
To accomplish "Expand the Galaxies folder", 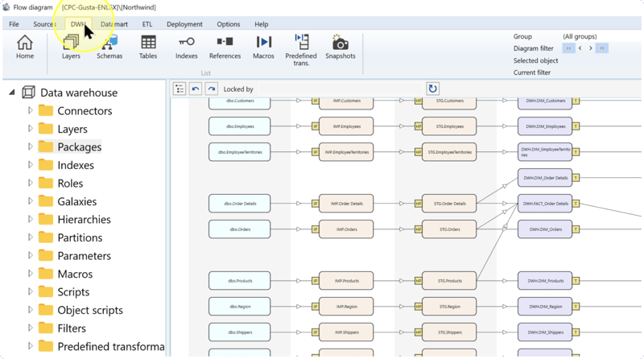I will click(30, 201).
